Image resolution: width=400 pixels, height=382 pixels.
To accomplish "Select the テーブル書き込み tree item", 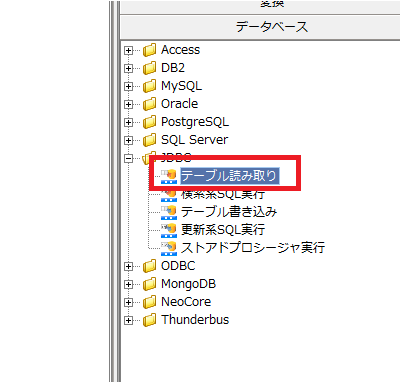I will [x=229, y=212].
